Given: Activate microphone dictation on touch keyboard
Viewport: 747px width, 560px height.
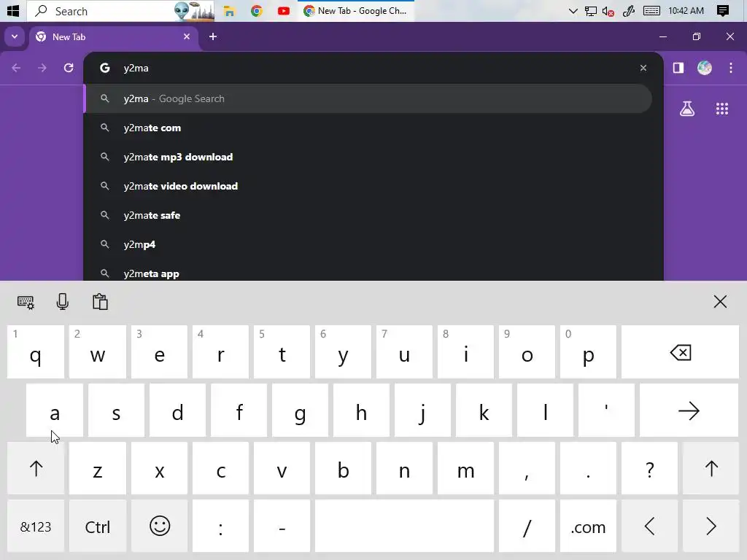Looking at the screenshot, I should click(x=63, y=302).
